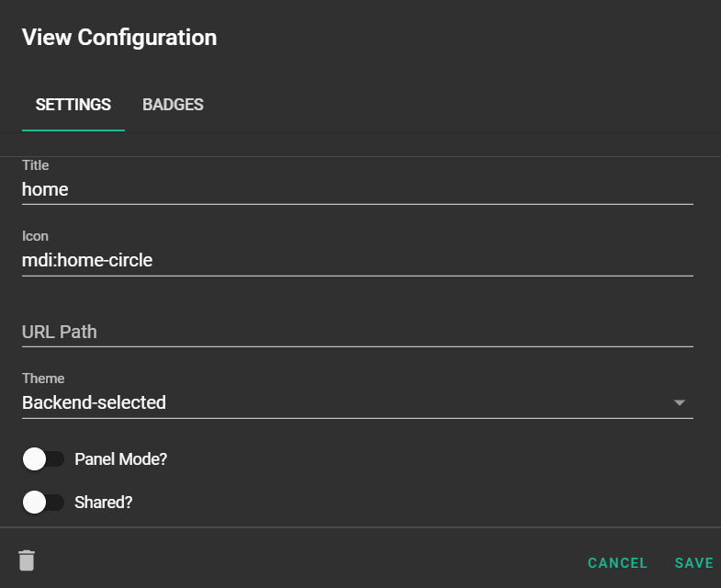Click the "Panel Mode?" label text
Screen dimensions: 721x588
click(120, 458)
